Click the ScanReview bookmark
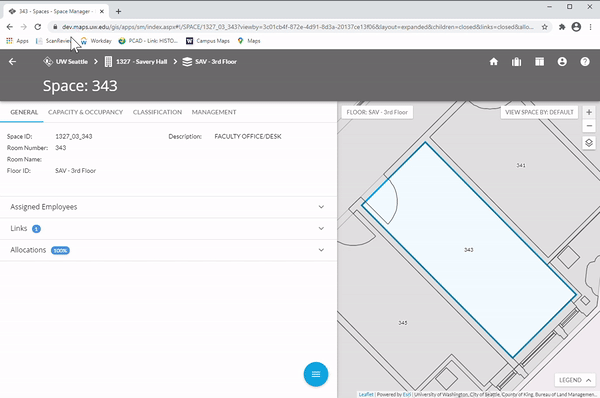Viewport: 600px width, 398px height. tap(53, 41)
